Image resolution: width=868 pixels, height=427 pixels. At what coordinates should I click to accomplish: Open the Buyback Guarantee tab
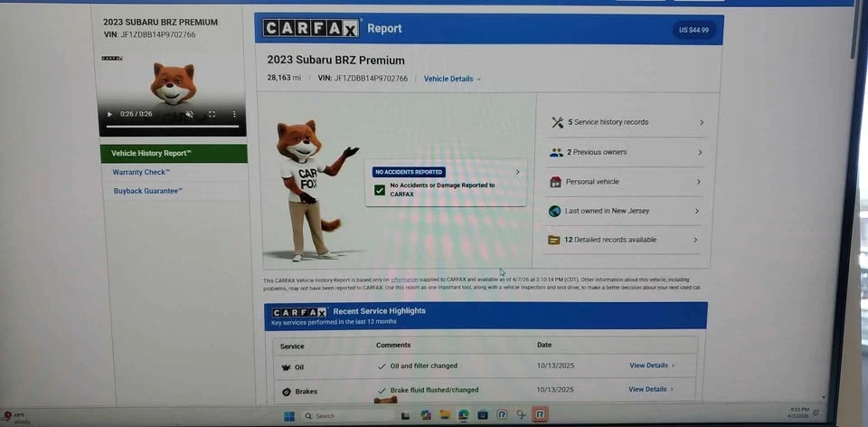(x=147, y=191)
